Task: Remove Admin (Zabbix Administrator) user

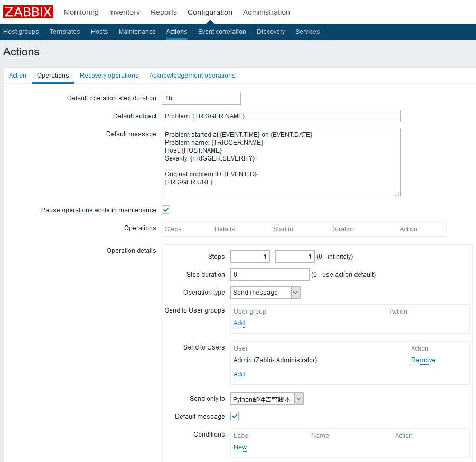Action: tap(423, 360)
